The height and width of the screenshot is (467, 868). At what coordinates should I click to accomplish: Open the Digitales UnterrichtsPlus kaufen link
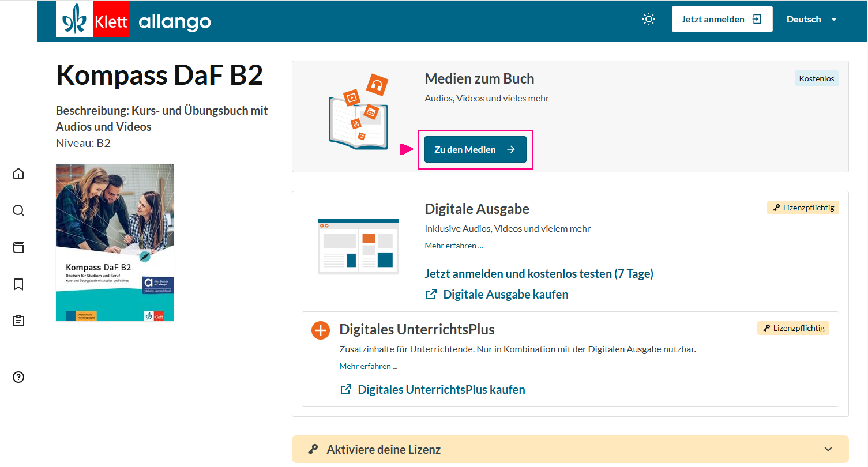click(433, 390)
